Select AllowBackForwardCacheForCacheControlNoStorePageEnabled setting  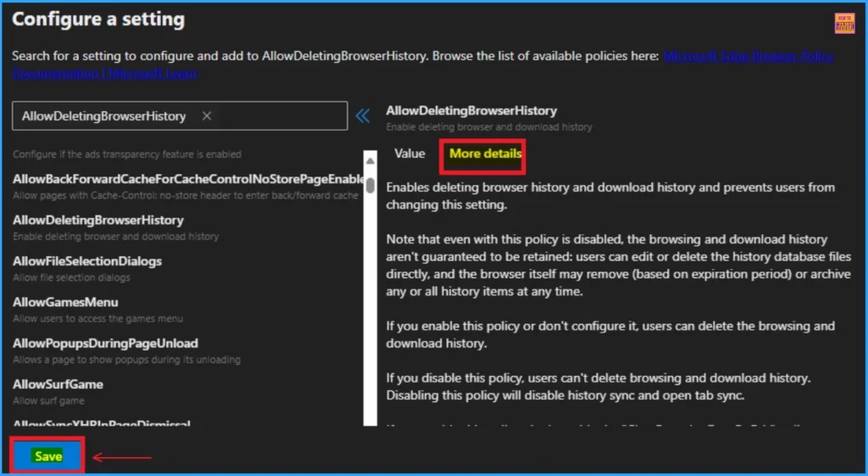click(189, 180)
